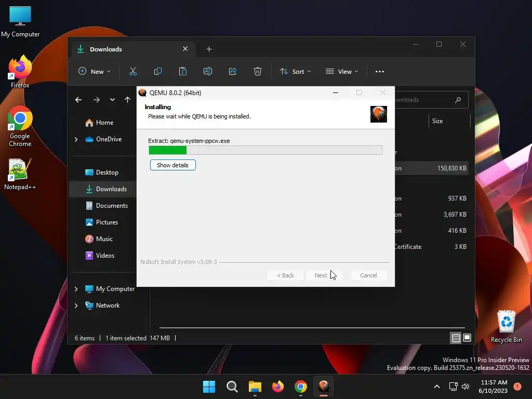Open the New dropdown in File Explorer

(x=95, y=72)
